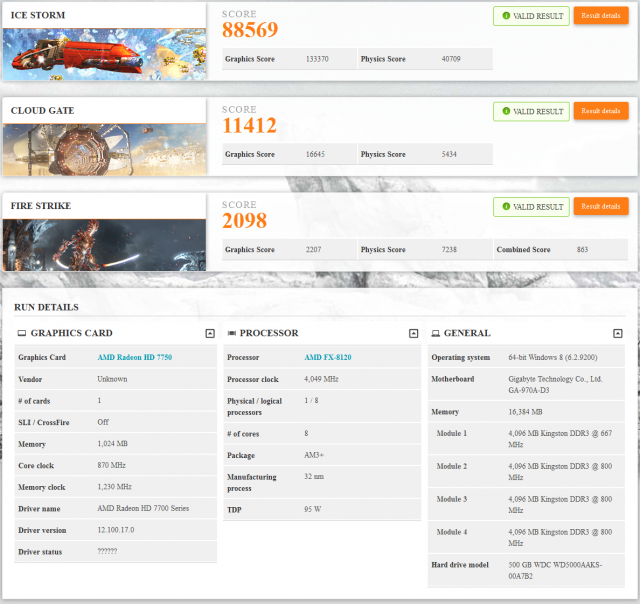
Task: Click the Fire Strike valid result info icon
Action: (x=506, y=207)
